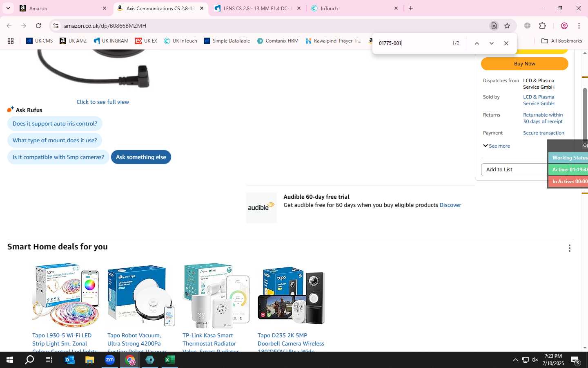Viewport: 588px width, 368px height.
Task: Open the Rawalpindi Prayer Times bookmark
Action: coord(334,41)
